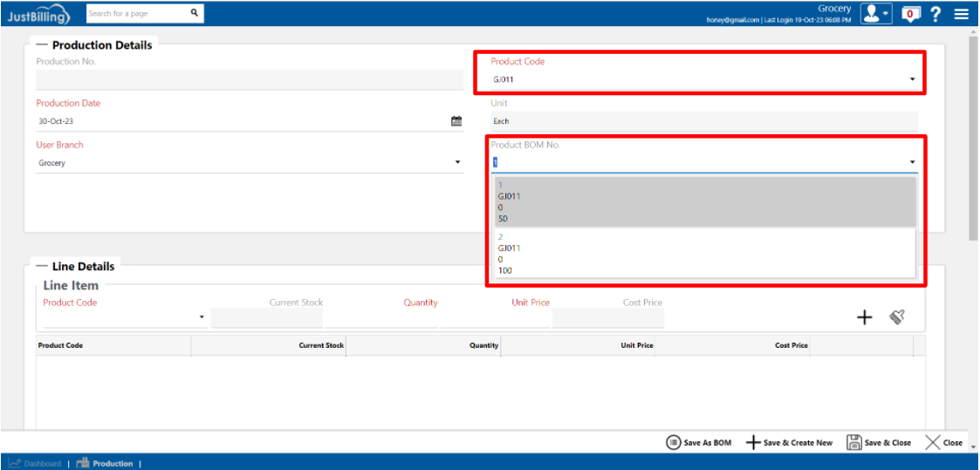Click Save & Create New
This screenshot has width=980, height=470.
pos(789,443)
